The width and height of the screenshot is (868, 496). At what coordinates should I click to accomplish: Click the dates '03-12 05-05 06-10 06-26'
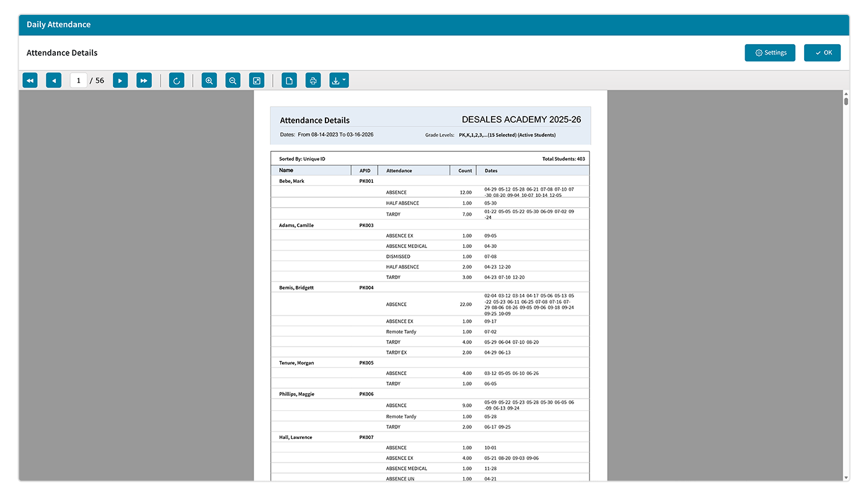(511, 373)
